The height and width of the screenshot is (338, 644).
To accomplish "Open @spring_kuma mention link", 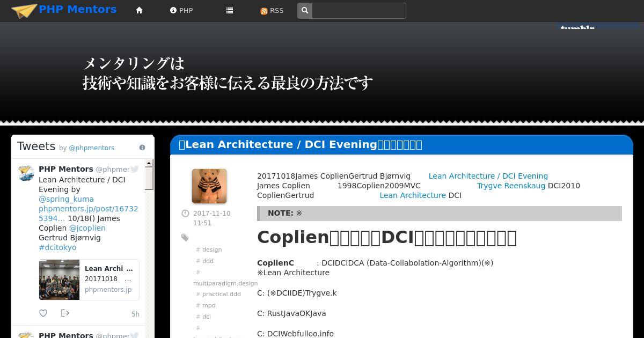I will (x=66, y=199).
